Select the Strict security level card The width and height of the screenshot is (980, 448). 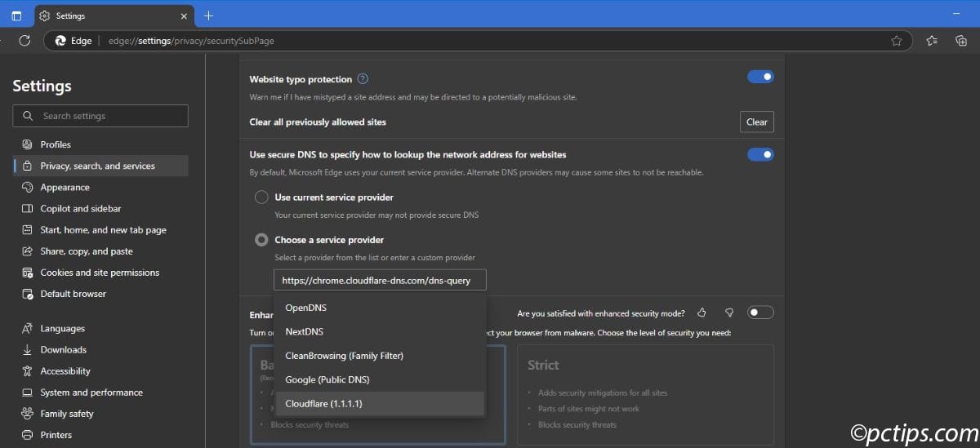pyautogui.click(x=645, y=394)
